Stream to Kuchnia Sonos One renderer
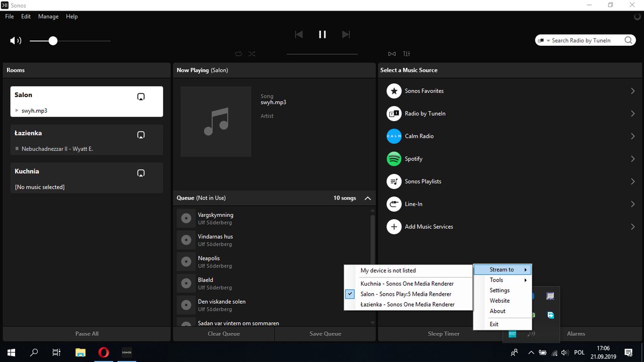 click(408, 284)
